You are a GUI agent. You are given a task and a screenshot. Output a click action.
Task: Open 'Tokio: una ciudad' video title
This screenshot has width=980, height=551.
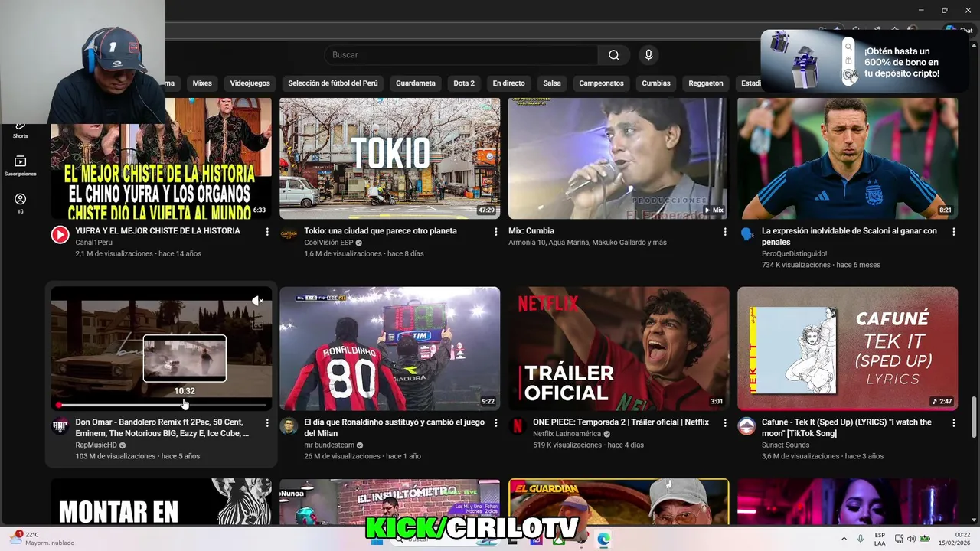[x=381, y=231]
